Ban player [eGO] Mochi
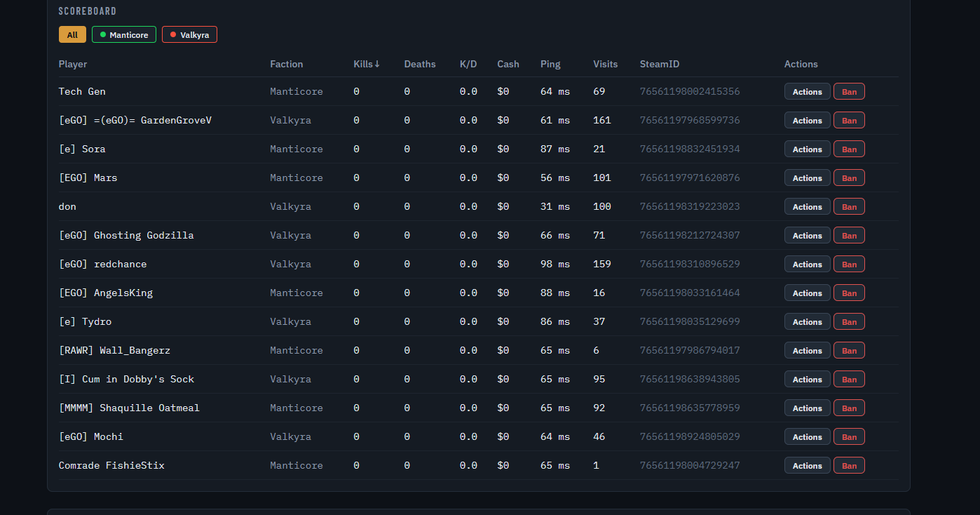 (849, 437)
